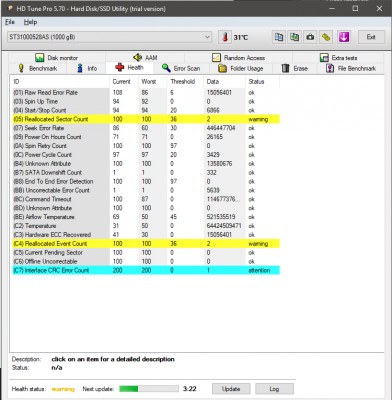This screenshot has height=400, width=392.
Task: Click the camera save screenshot icon
Action: [310, 37]
